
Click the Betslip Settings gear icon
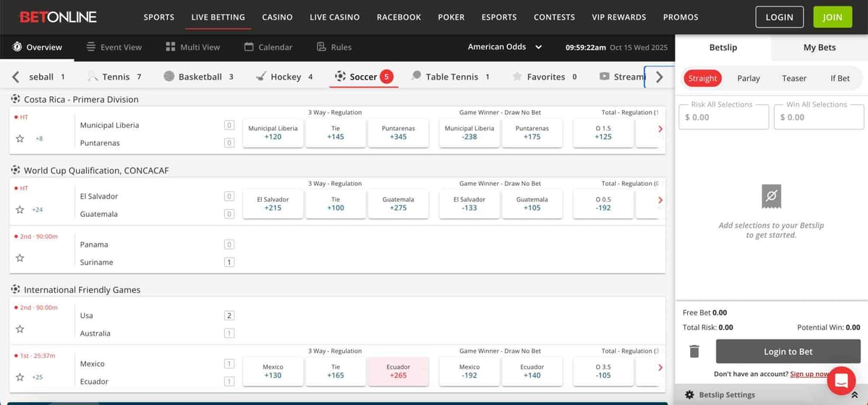tap(689, 395)
